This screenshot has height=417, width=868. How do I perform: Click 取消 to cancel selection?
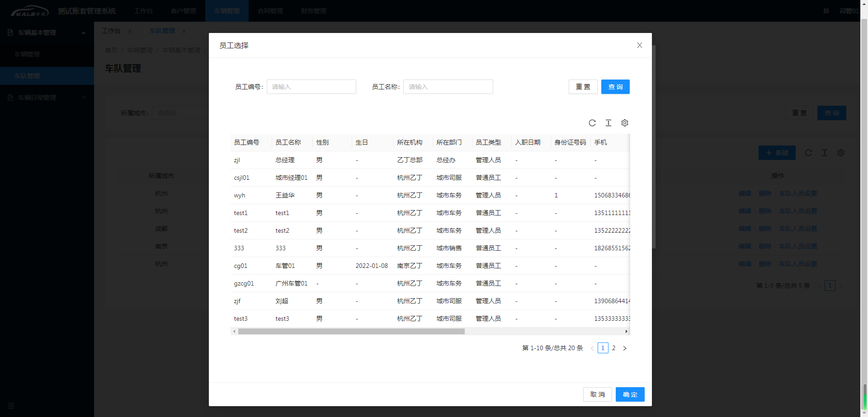tap(598, 394)
